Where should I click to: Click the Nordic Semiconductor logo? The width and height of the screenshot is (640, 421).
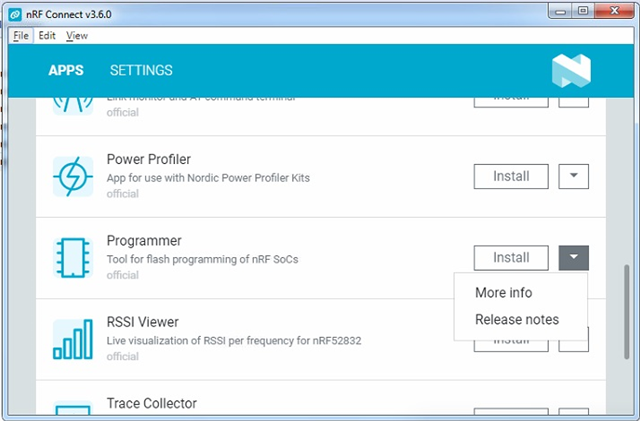571,71
